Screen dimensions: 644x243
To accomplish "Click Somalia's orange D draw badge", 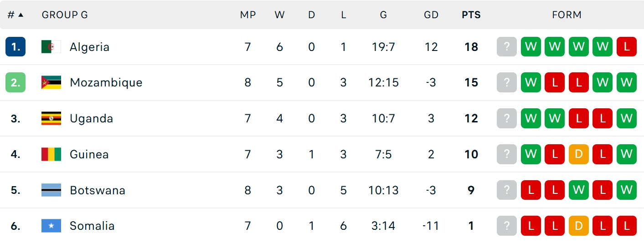I will [x=579, y=226].
